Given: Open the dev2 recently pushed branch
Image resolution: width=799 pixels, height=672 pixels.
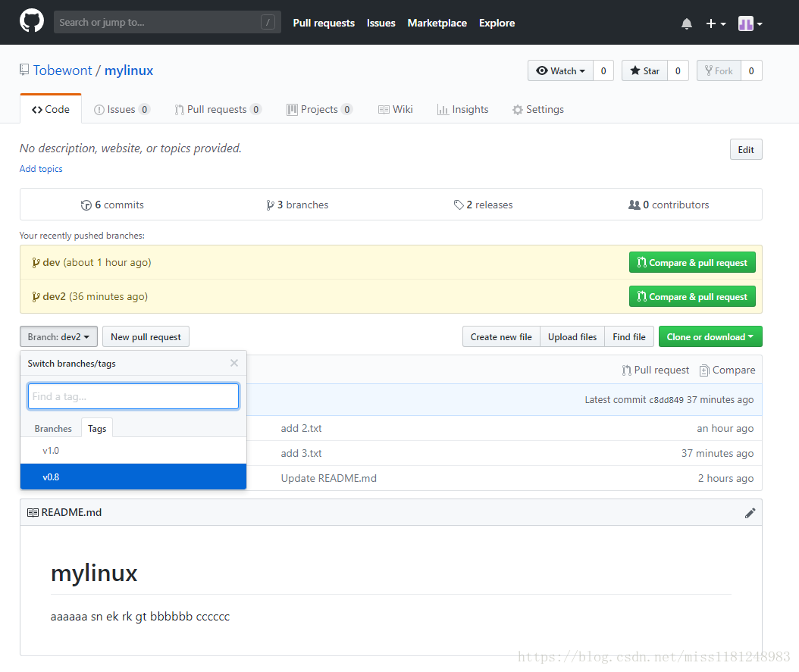Looking at the screenshot, I should 54,297.
